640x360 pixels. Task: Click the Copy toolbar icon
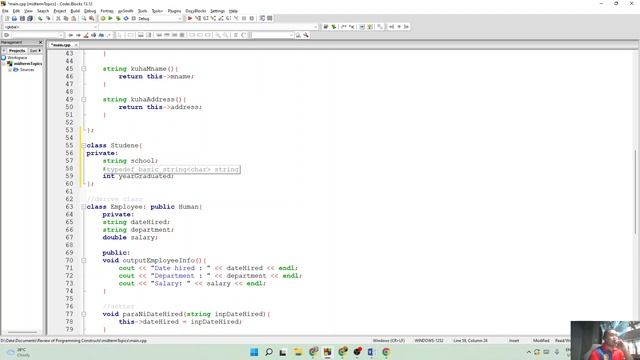click(x=66, y=18)
